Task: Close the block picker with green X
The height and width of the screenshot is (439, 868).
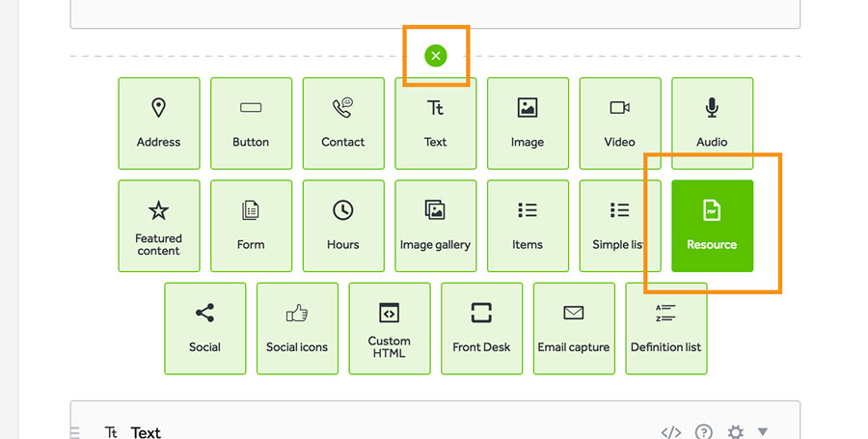Action: coord(436,56)
